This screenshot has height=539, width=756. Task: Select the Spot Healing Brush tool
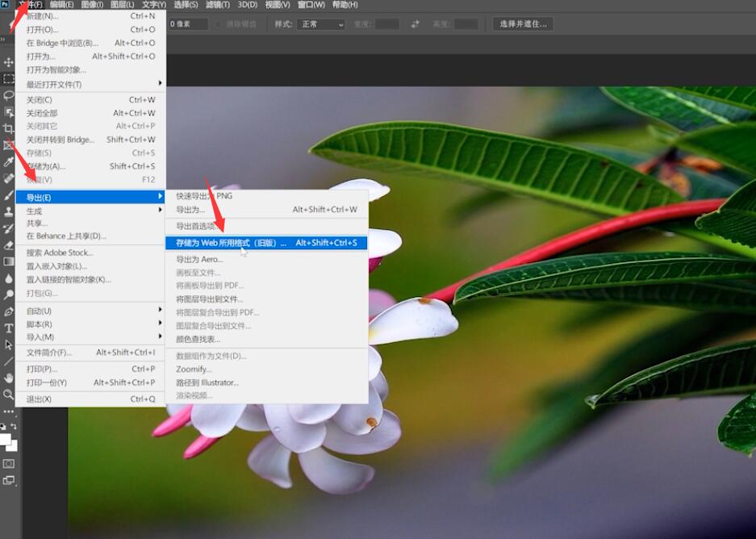click(8, 178)
